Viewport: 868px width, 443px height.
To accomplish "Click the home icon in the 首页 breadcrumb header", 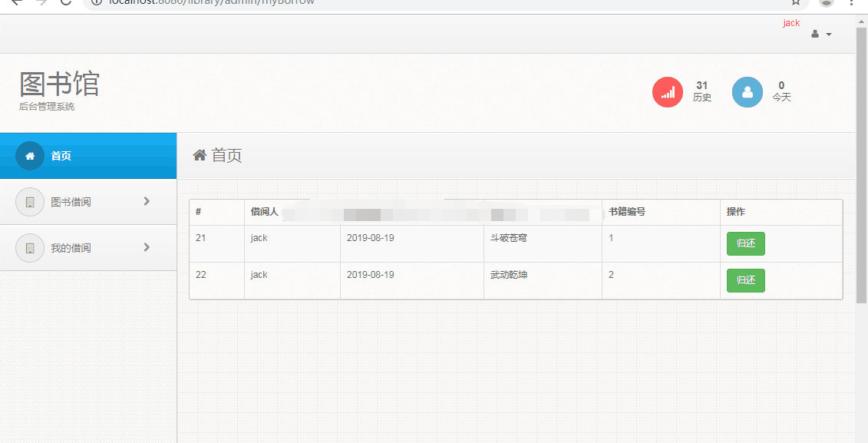I will (x=200, y=154).
